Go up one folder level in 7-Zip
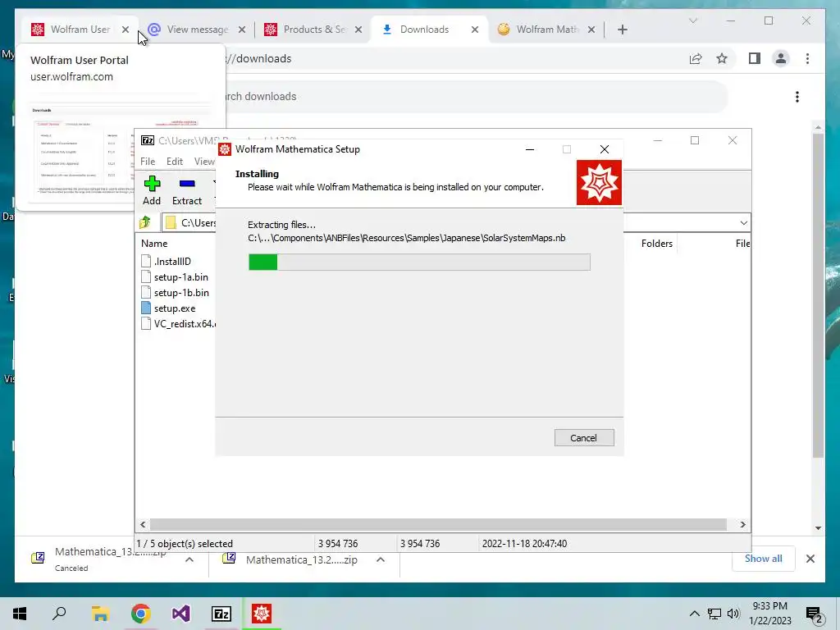Viewport: 840px width, 630px height. click(145, 222)
